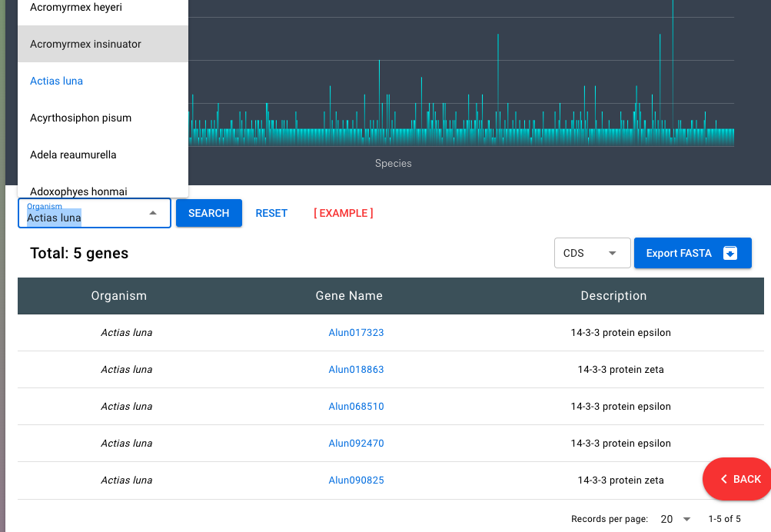Select Acromyrmex insinuator from the list

pyautogui.click(x=103, y=45)
